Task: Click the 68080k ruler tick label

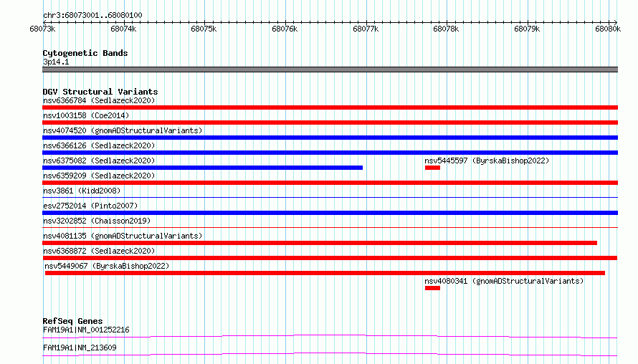Action: [608, 29]
